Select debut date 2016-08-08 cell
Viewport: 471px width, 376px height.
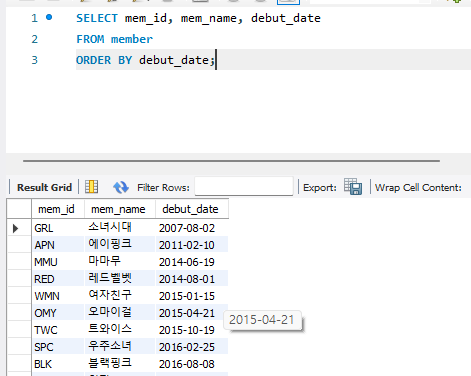192,364
